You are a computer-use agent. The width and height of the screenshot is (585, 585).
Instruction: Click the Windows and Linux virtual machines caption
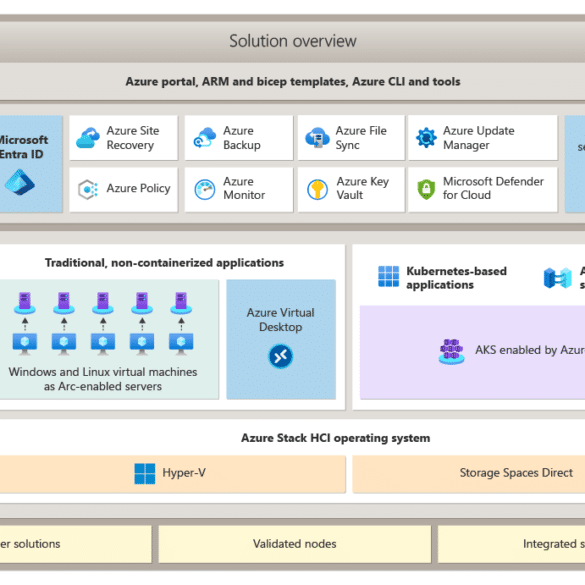tap(103, 379)
